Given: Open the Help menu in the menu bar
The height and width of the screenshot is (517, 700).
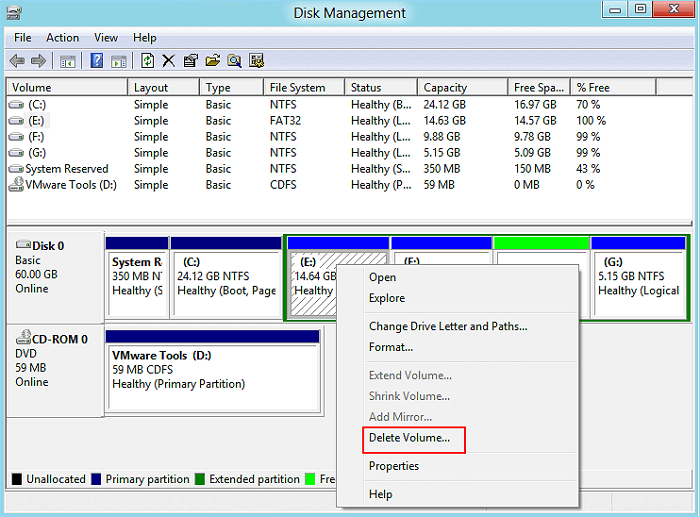Looking at the screenshot, I should pos(145,38).
